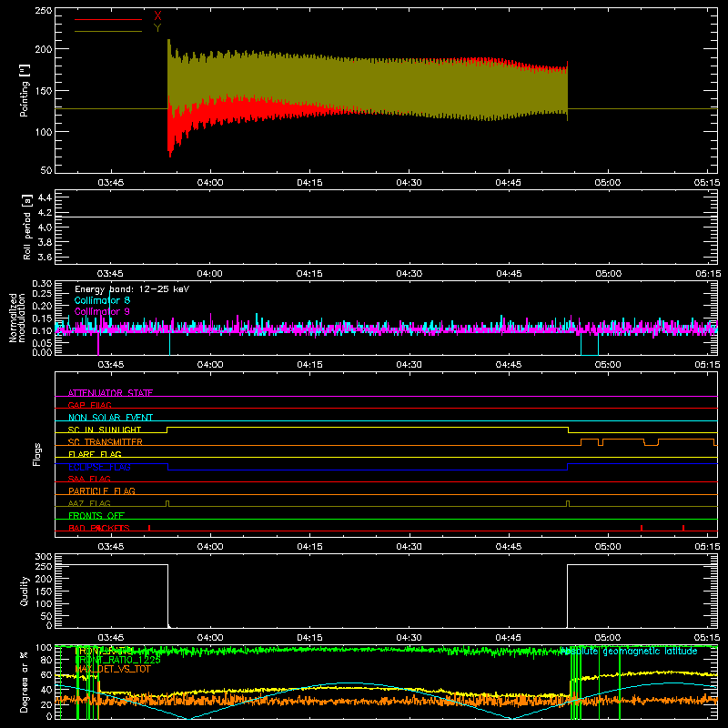Click the FRONT_RATIO_1225 legend label
Viewport: 728px width, 728px height.
click(117, 661)
